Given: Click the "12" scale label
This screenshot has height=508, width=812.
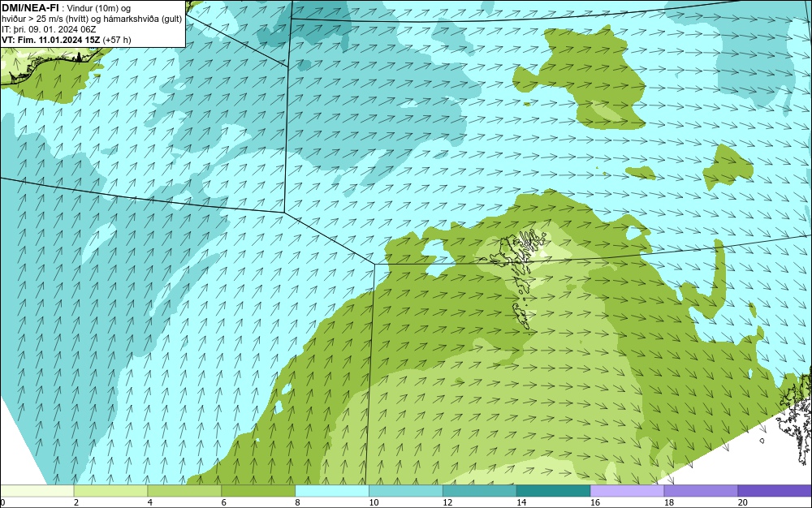Looking at the screenshot, I should pos(447,502).
